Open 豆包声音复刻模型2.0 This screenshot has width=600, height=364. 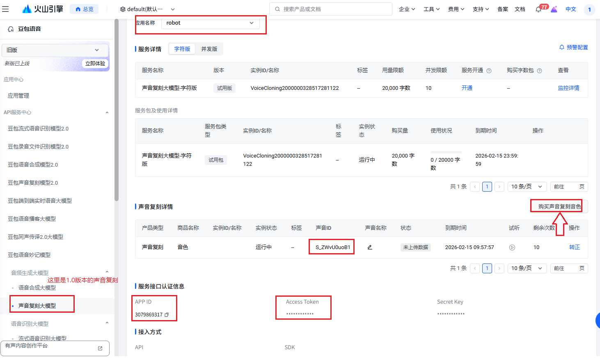point(33,183)
